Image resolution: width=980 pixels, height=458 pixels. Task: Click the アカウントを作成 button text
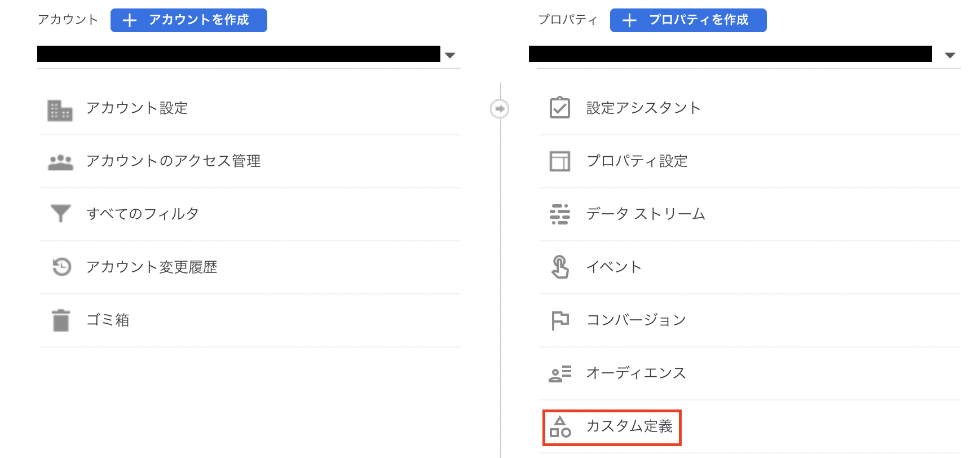coord(198,20)
